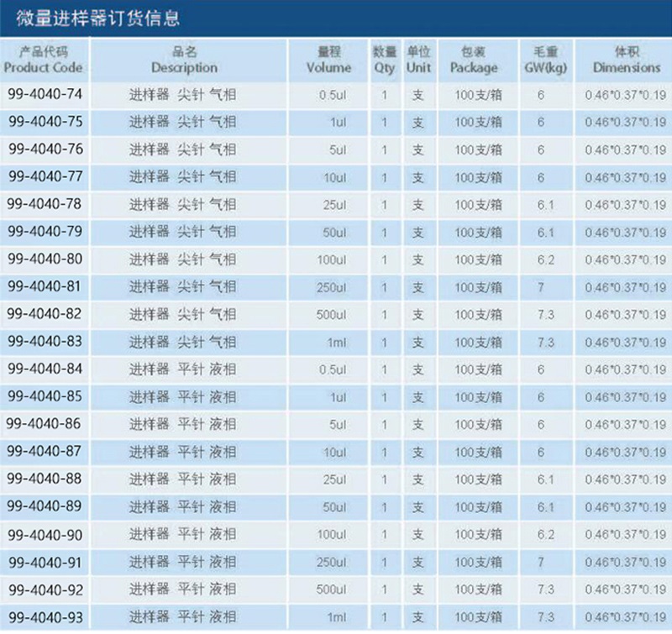Click the Unit column header

point(417,60)
